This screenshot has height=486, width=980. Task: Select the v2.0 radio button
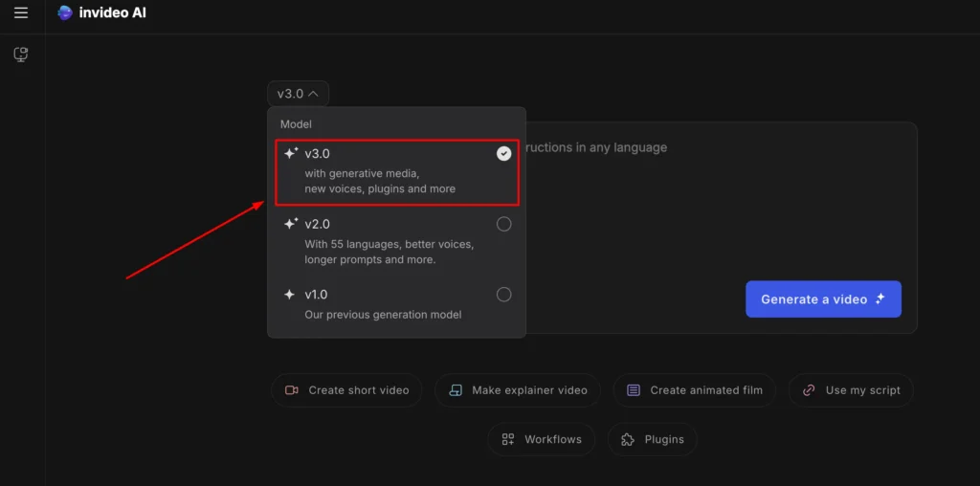[503, 224]
